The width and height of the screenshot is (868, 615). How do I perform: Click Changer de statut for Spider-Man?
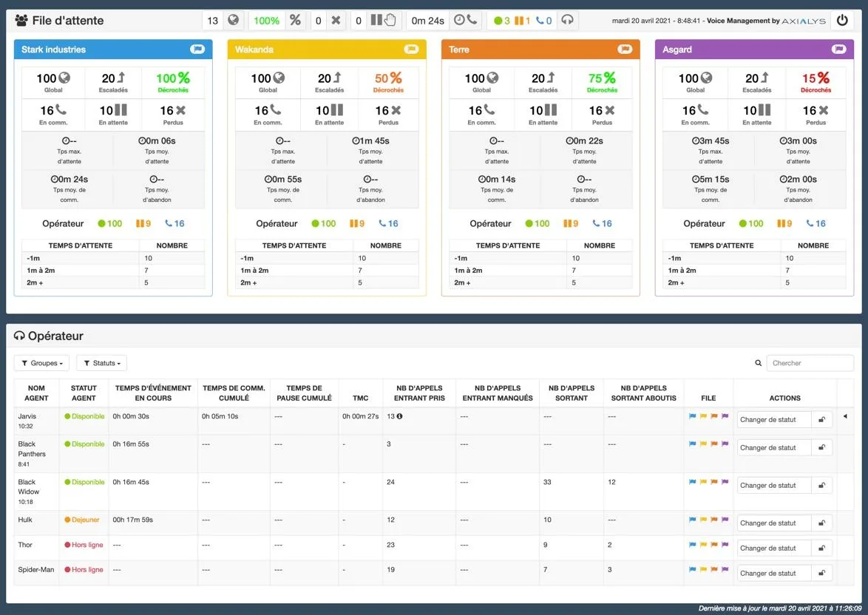coord(774,574)
